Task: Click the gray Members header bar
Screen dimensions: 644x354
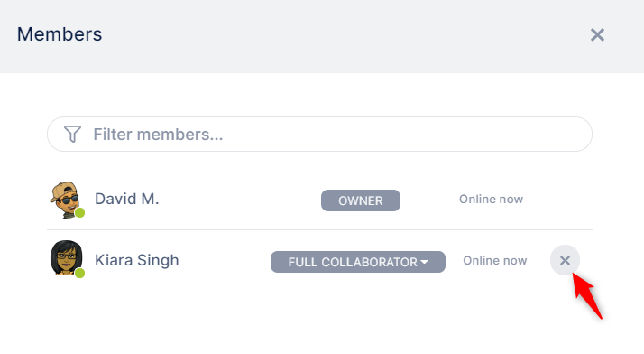Action: [322, 37]
